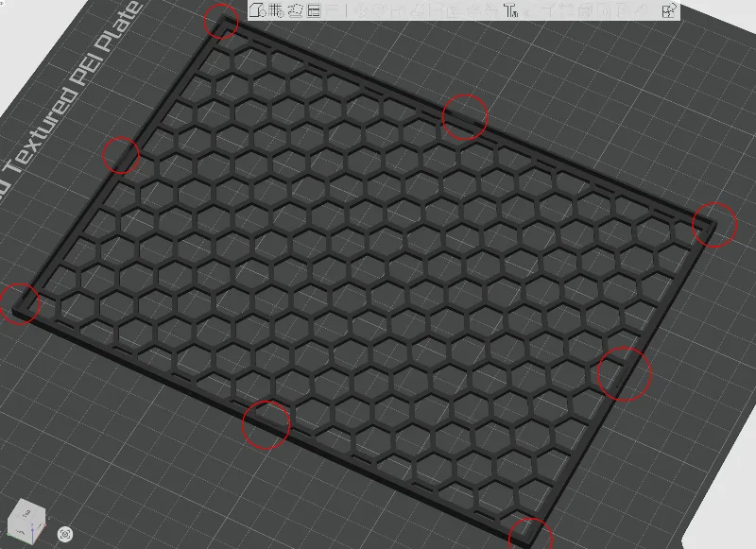Select the Seam painting tool
The image size is (756, 549).
[x=491, y=10]
